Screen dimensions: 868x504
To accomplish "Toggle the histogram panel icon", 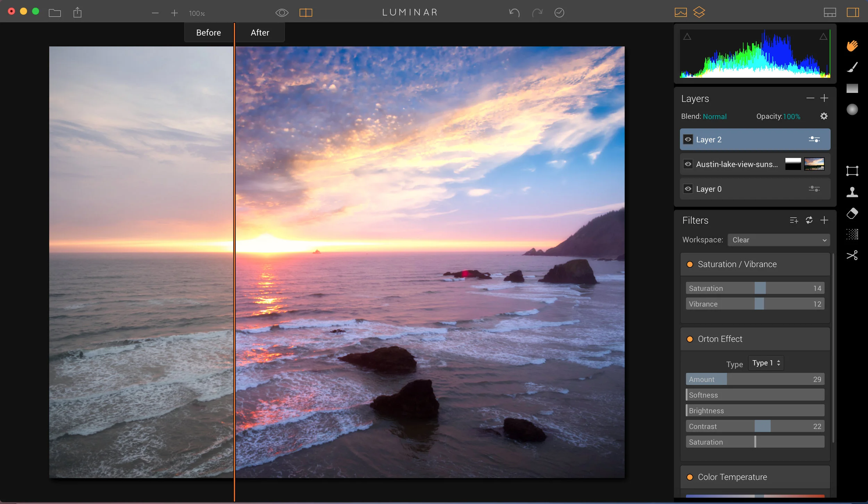I will (x=681, y=13).
